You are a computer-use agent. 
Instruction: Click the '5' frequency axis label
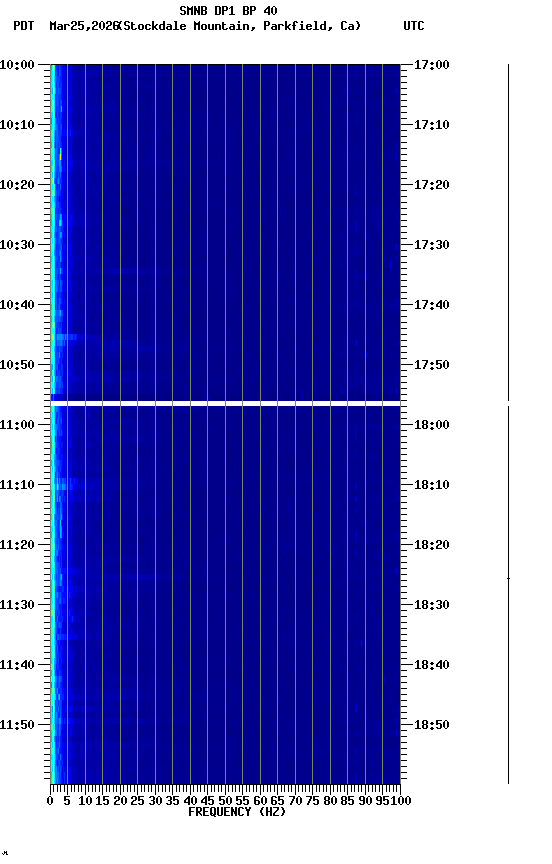(x=67, y=801)
